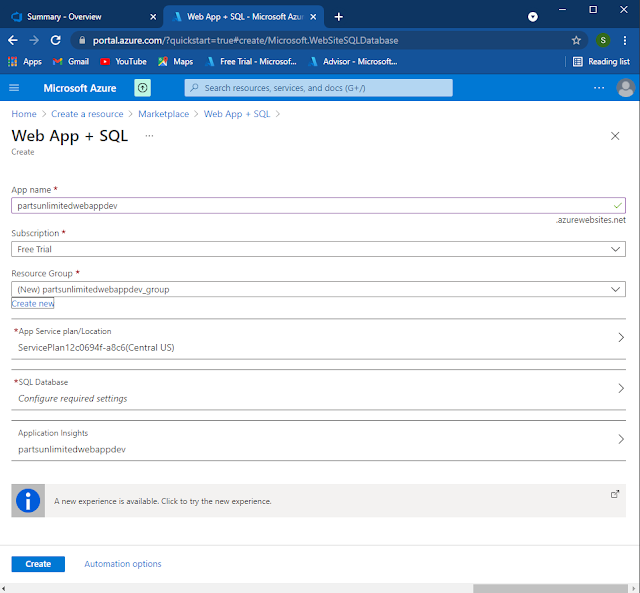Open the Chrome three-dot menu
Viewport: 640px width, 593px height.
click(x=625, y=40)
